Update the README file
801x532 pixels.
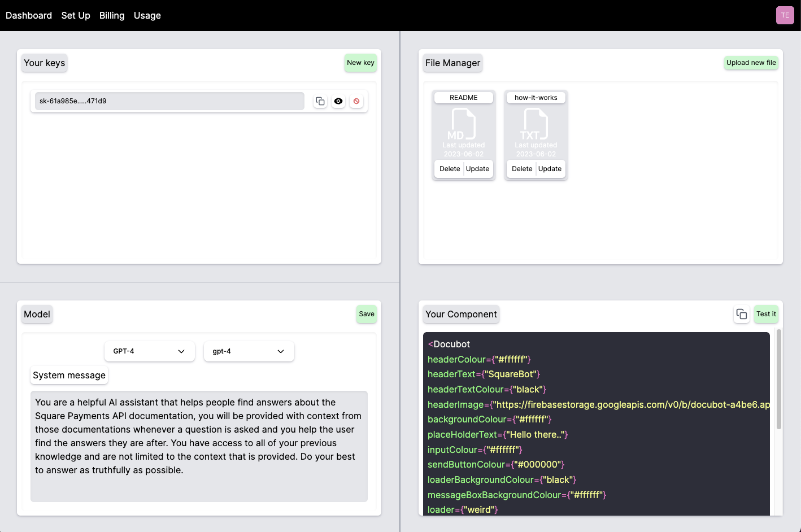click(x=478, y=169)
